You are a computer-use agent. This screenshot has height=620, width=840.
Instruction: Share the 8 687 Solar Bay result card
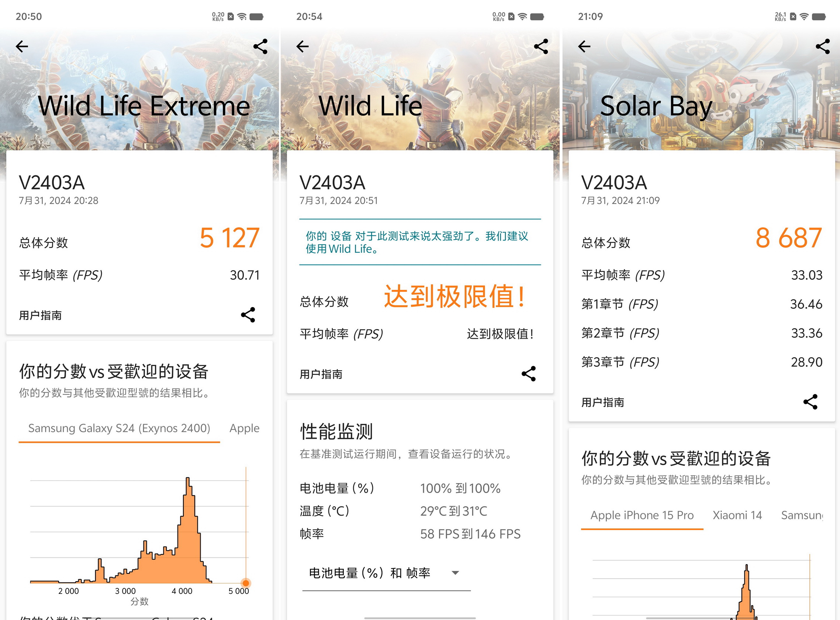810,402
